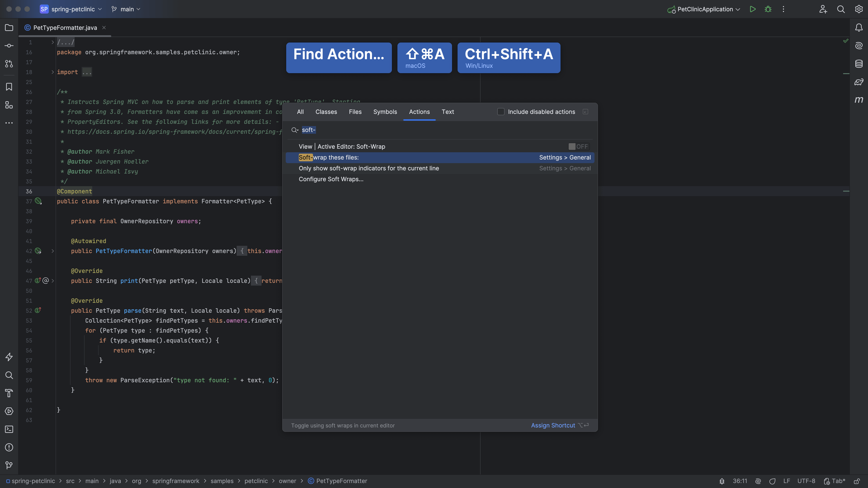Click the Assign Shortcut link
Viewport: 868px width, 488px height.
(x=553, y=425)
